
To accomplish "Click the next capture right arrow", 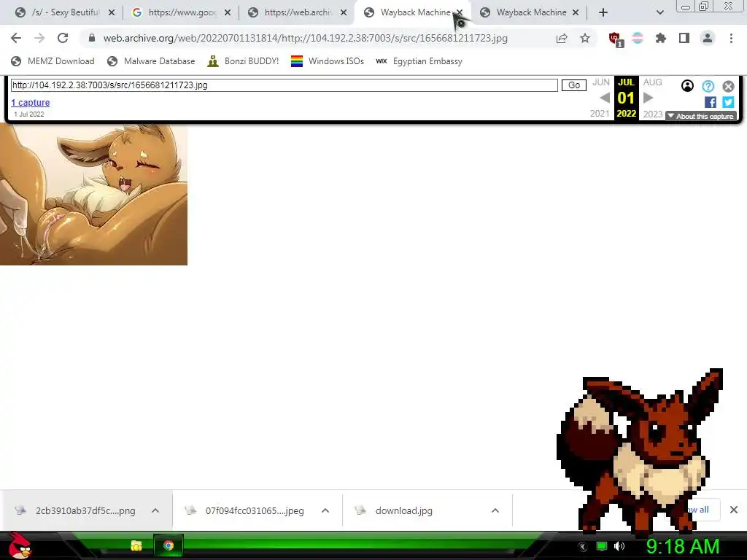I will pos(648,98).
